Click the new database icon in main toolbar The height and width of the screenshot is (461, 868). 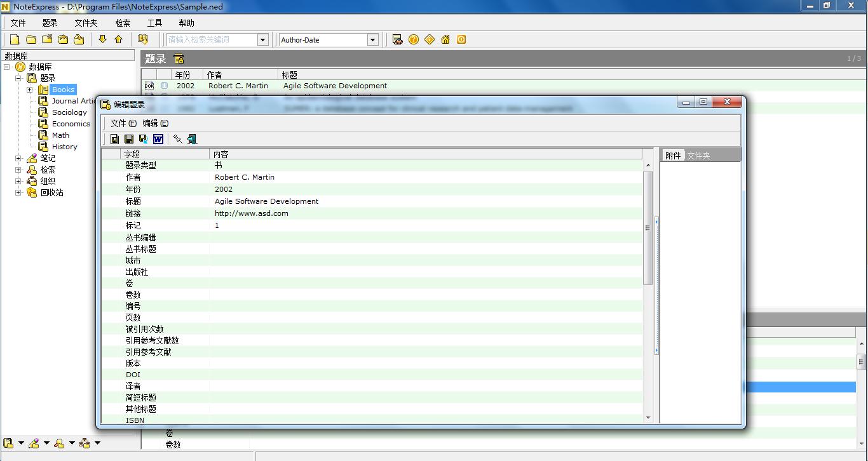pos(15,39)
